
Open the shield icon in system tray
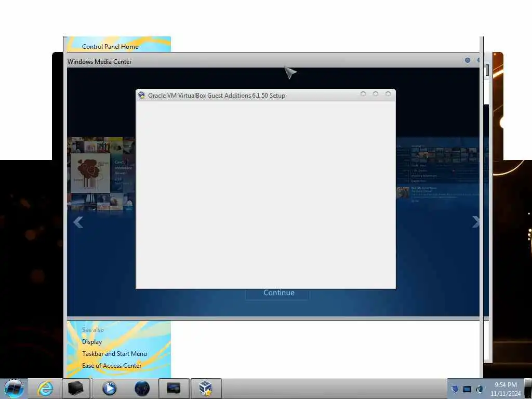point(455,389)
